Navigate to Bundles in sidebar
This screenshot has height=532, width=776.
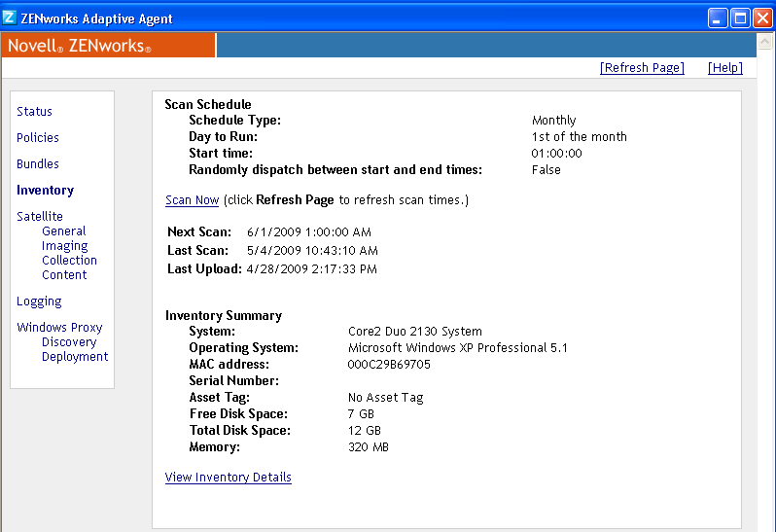tap(38, 164)
